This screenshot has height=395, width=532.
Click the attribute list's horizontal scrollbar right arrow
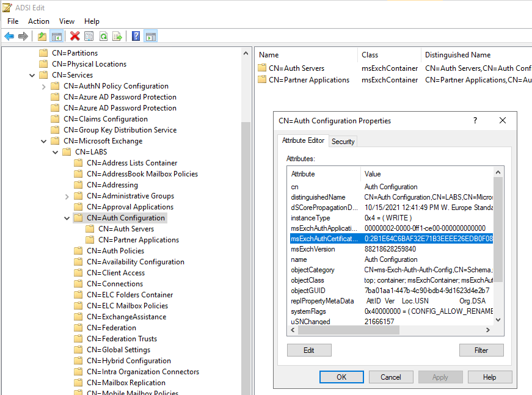(487, 330)
